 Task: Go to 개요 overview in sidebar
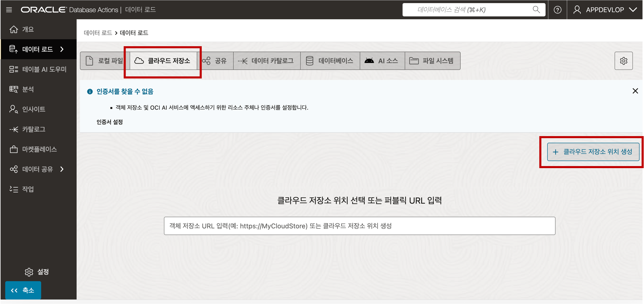(x=38, y=29)
